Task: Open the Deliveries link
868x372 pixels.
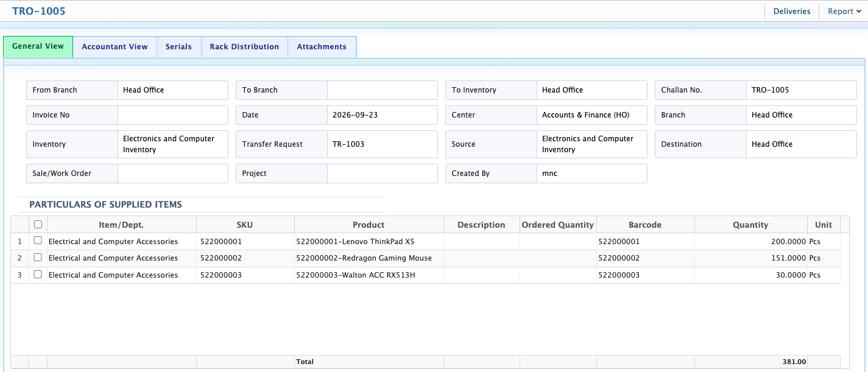Action: [792, 11]
